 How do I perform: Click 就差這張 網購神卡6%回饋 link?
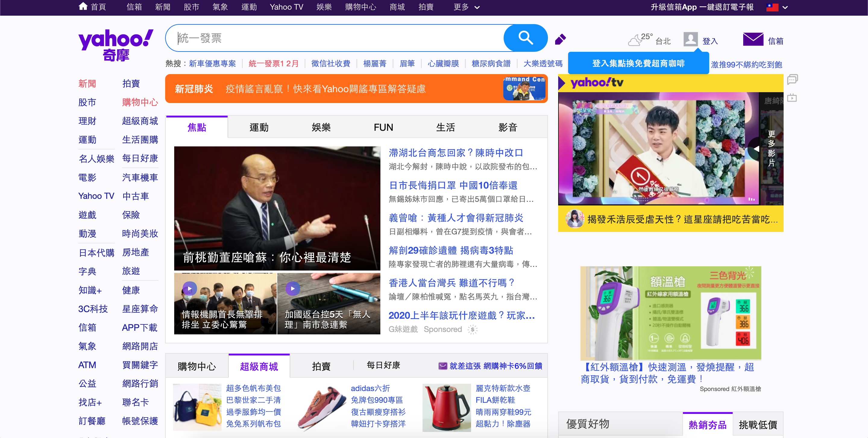(496, 366)
